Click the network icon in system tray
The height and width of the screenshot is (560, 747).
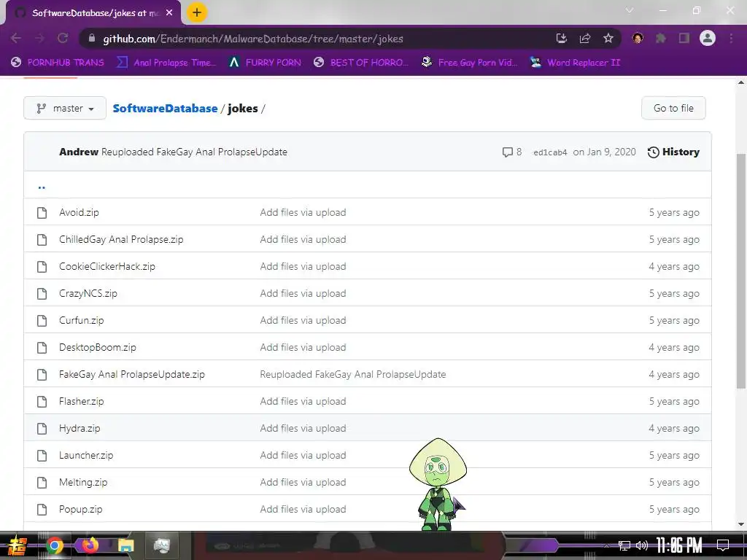click(x=624, y=545)
